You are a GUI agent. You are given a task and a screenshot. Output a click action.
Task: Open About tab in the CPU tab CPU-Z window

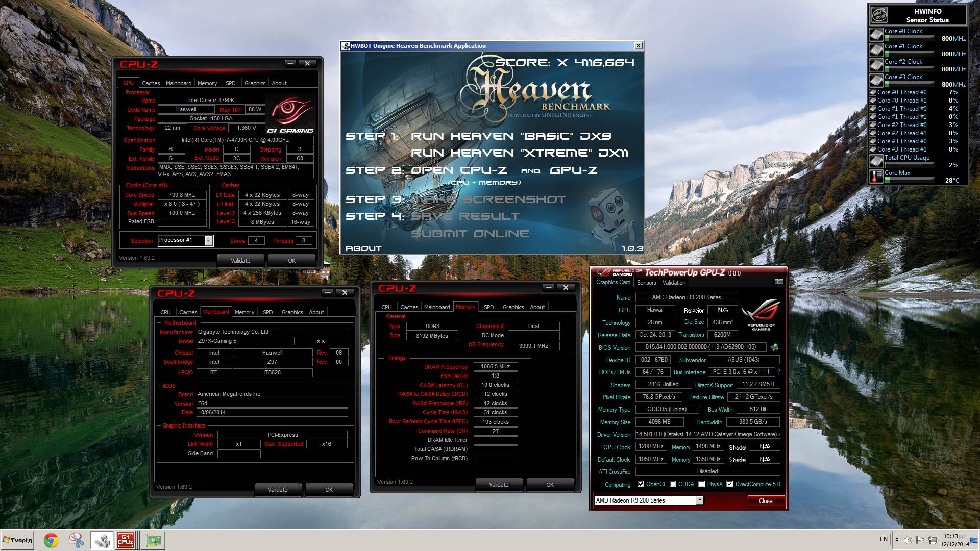click(279, 83)
